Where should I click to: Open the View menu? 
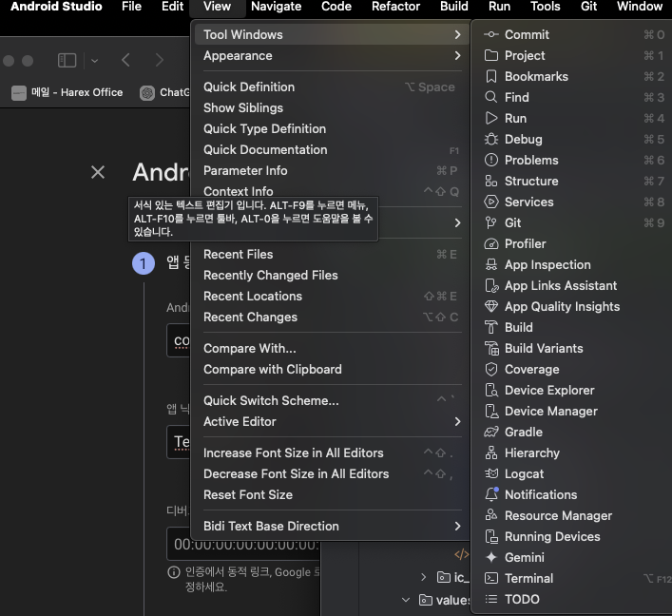(x=218, y=7)
